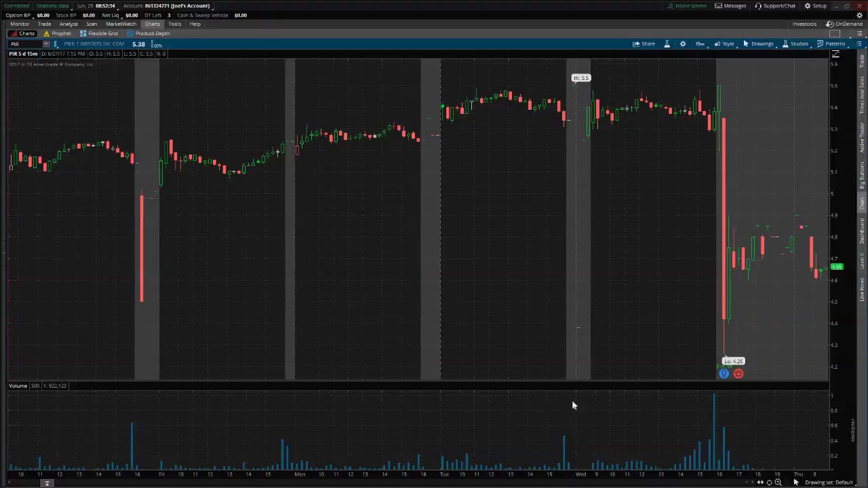Screen dimensions: 868x488
Task: Open the Style dropdown
Action: [x=724, y=44]
